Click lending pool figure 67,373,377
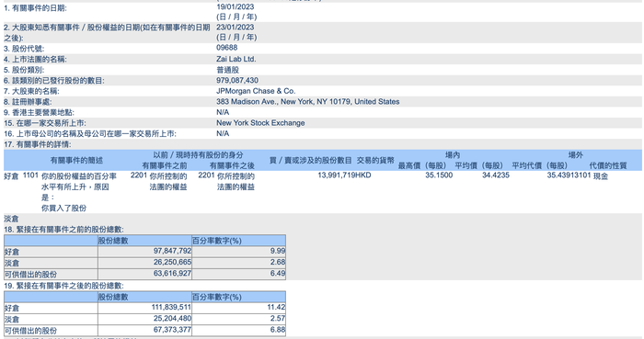This screenshot has width=644, height=339. [173, 329]
